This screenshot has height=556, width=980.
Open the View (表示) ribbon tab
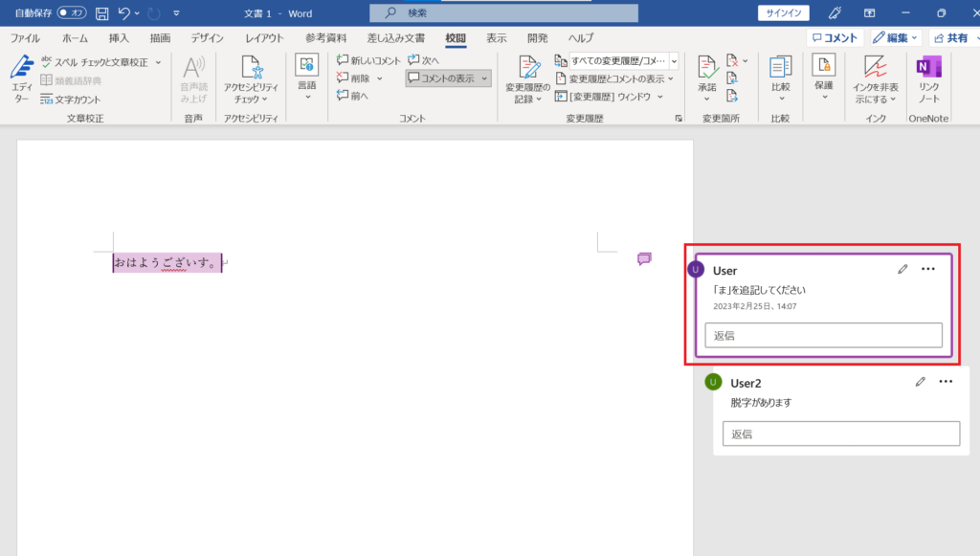click(x=496, y=38)
